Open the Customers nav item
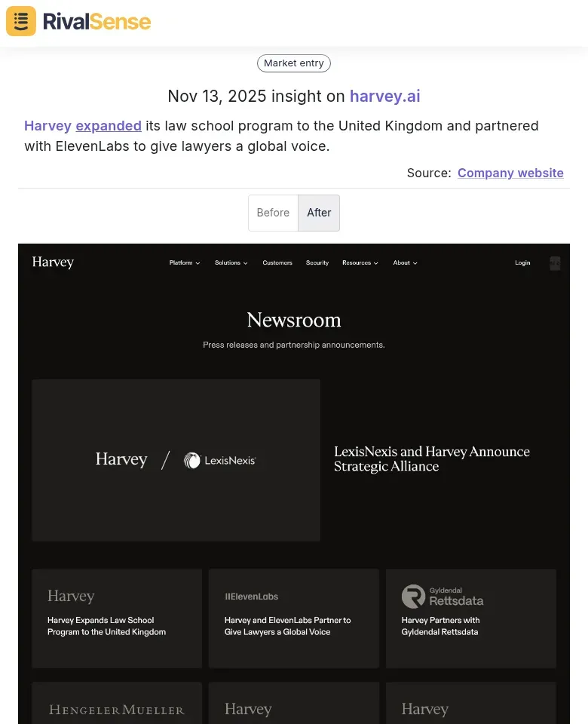Viewport: 588px width, 724px height. click(277, 262)
